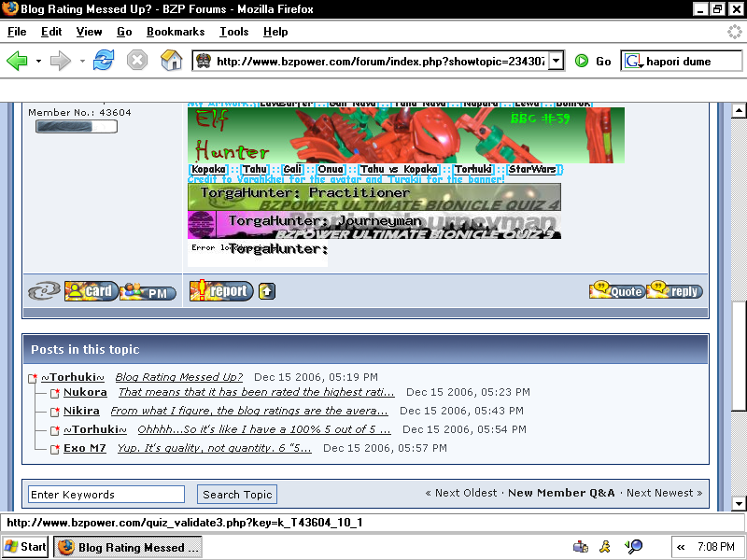
Task: Click the red post icon beside Exo M7
Action: click(53, 449)
